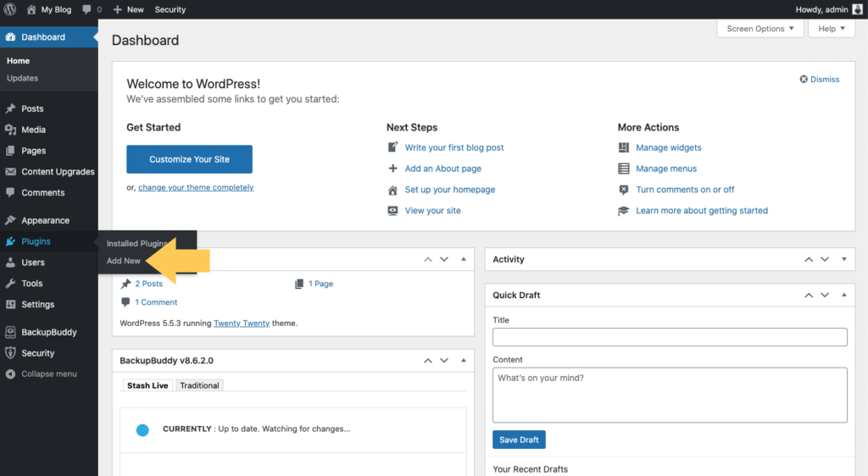This screenshot has width=868, height=476.
Task: Click the pencil icon beside Write your first blog post
Action: pos(392,147)
